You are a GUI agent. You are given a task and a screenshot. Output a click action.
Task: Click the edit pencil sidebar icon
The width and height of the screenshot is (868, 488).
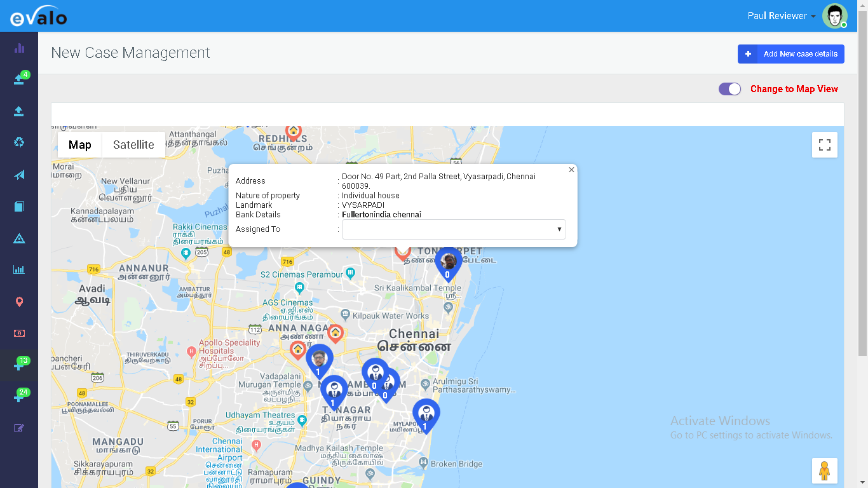[x=19, y=428]
